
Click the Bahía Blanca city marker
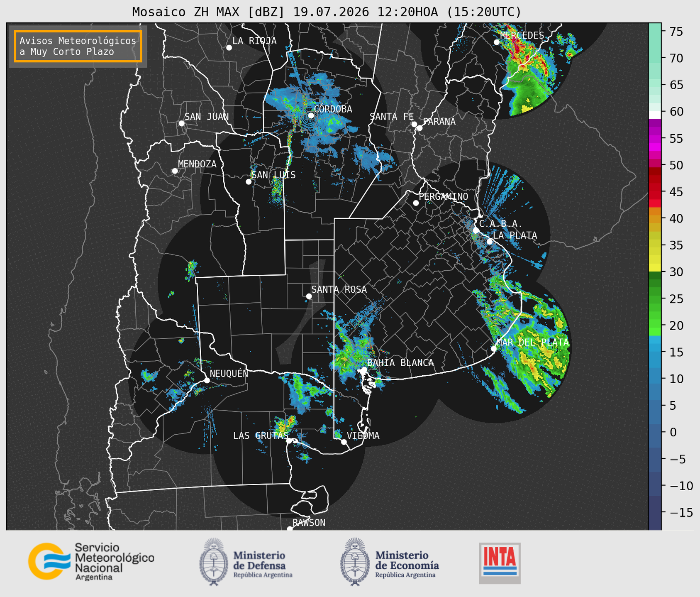364,369
